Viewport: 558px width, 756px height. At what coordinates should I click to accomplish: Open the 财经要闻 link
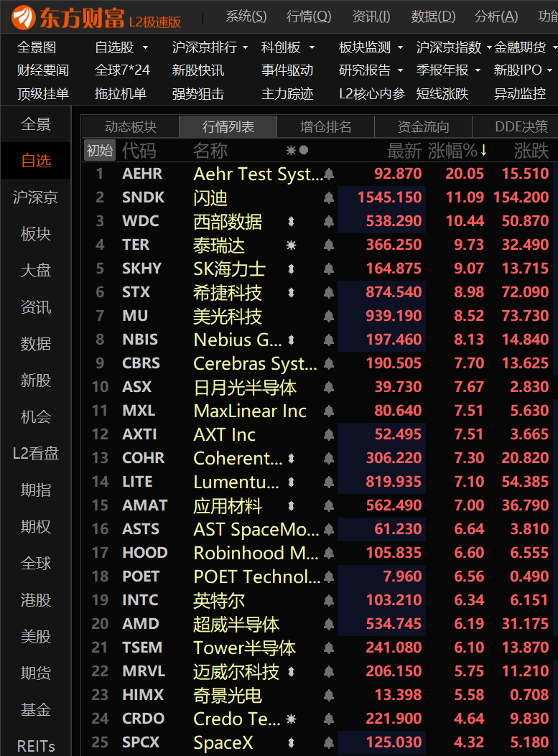point(43,70)
